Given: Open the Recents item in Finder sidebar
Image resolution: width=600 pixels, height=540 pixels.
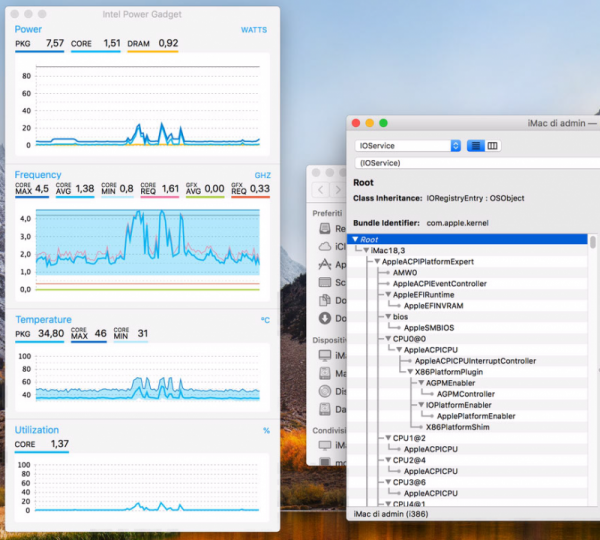Looking at the screenshot, I should pos(332,229).
